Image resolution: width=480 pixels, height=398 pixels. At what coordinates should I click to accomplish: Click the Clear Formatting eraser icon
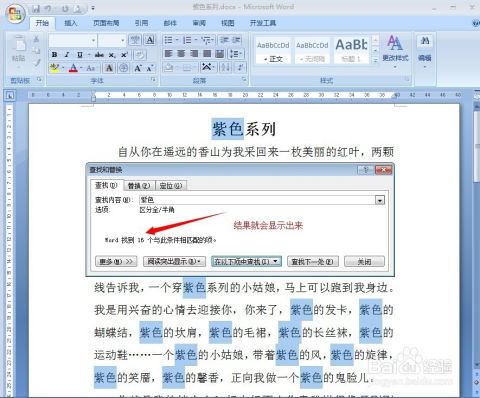pos(140,55)
